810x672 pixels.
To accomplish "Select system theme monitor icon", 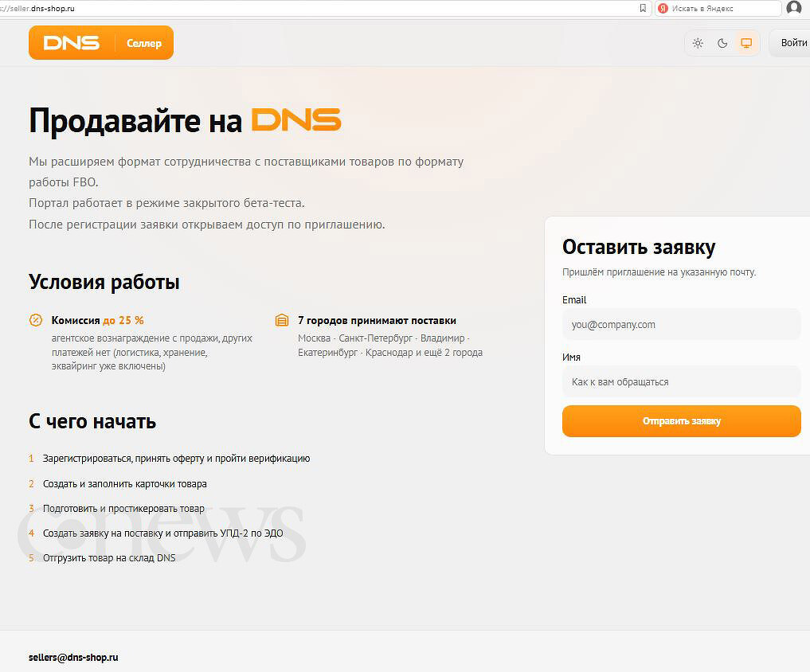I will click(746, 43).
